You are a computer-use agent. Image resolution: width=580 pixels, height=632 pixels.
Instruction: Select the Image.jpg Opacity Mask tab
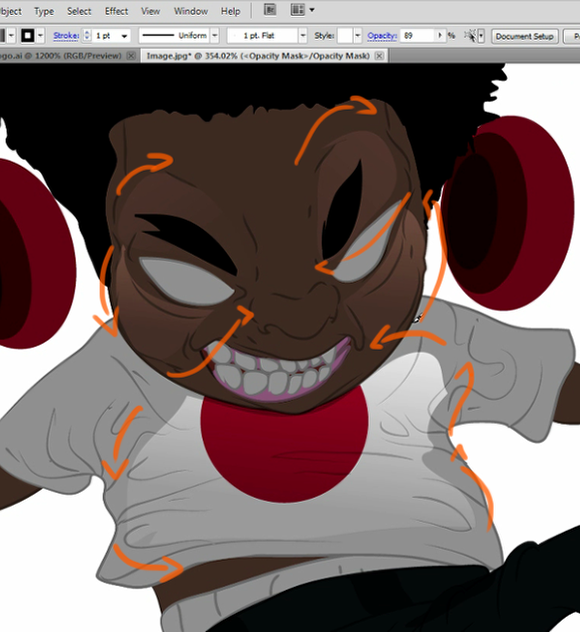point(258,56)
